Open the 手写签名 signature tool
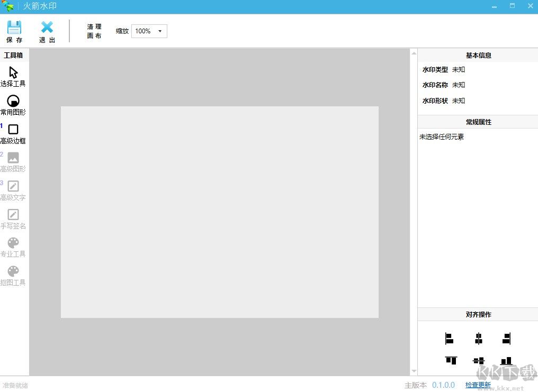 click(13, 215)
